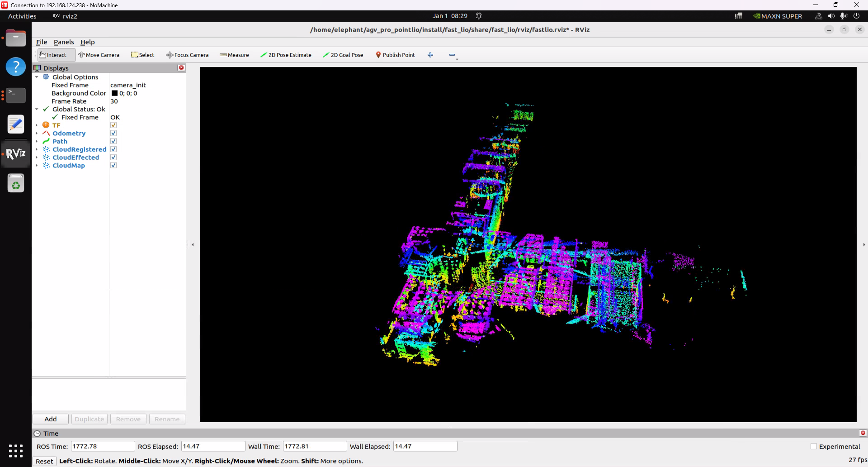Click the Odometry display icon
Viewport: 868px width, 467px height.
point(46,133)
